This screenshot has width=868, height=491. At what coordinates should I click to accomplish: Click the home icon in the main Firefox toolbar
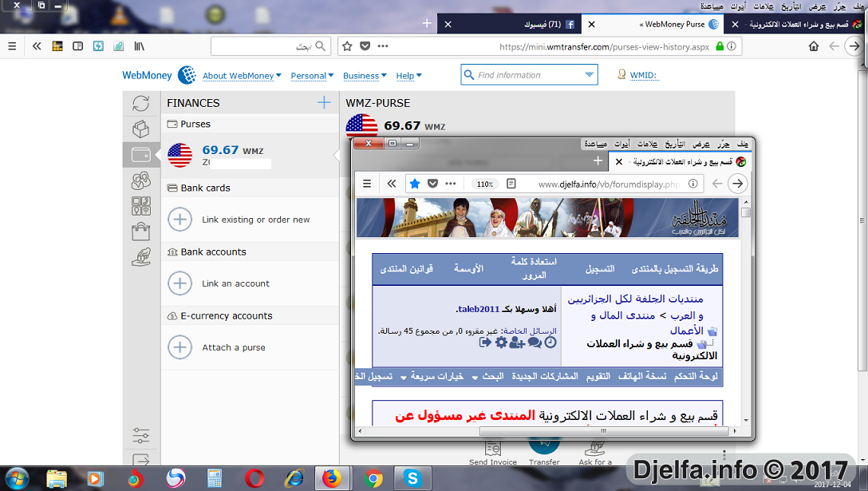pyautogui.click(x=813, y=46)
